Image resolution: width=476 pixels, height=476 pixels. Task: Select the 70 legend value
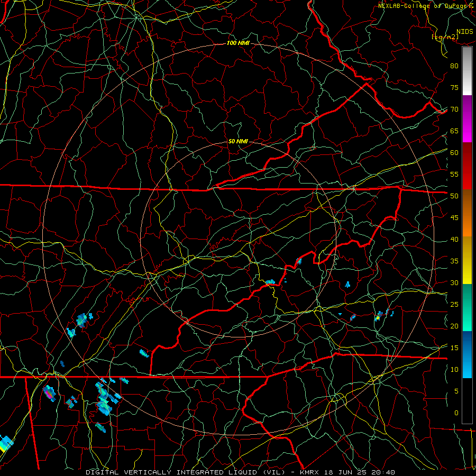[x=454, y=109]
